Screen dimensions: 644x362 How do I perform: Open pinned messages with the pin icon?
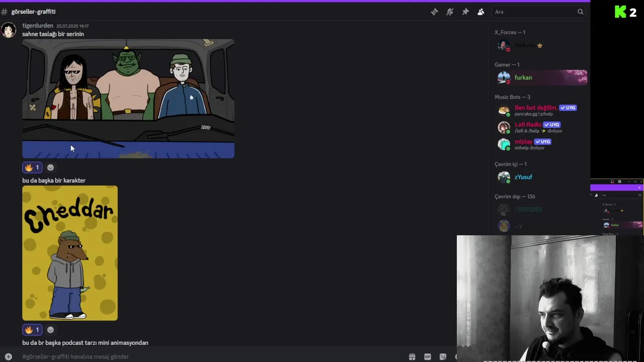pyautogui.click(x=465, y=12)
